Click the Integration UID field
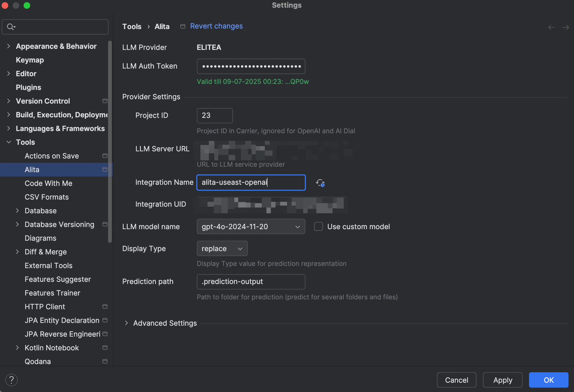This screenshot has height=392, width=574. click(x=270, y=204)
